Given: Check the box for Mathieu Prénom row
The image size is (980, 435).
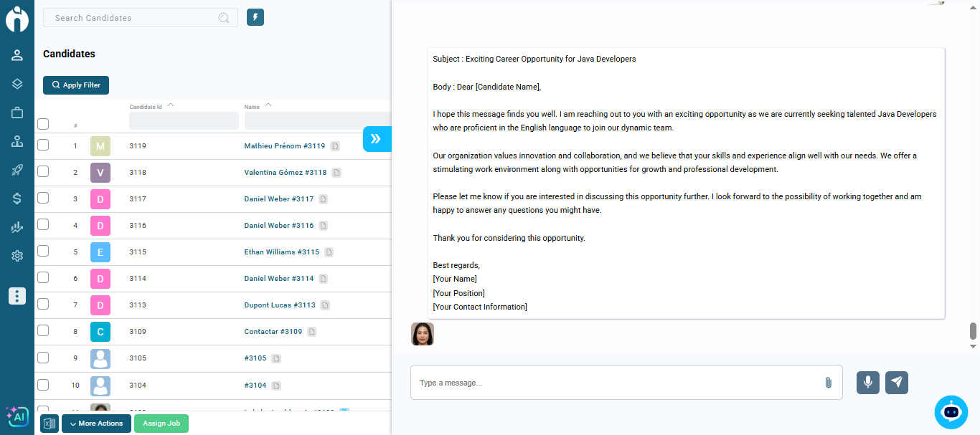Looking at the screenshot, I should pos(43,145).
